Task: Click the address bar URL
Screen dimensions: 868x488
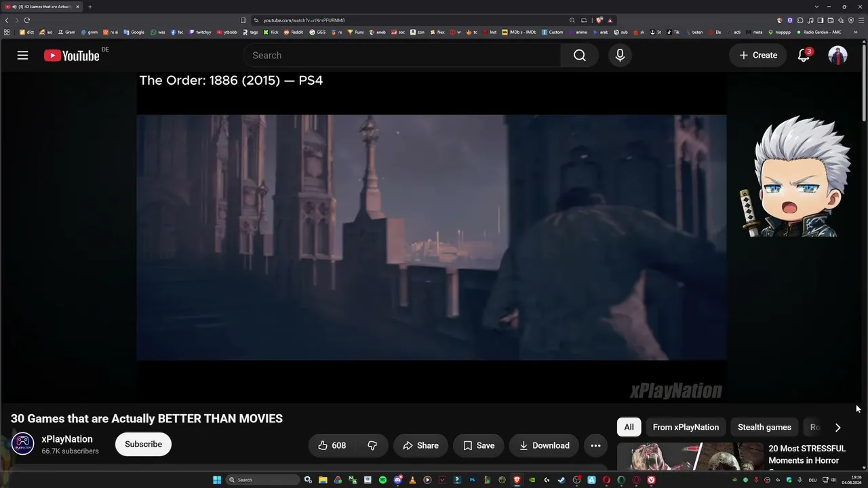Action: pyautogui.click(x=304, y=20)
